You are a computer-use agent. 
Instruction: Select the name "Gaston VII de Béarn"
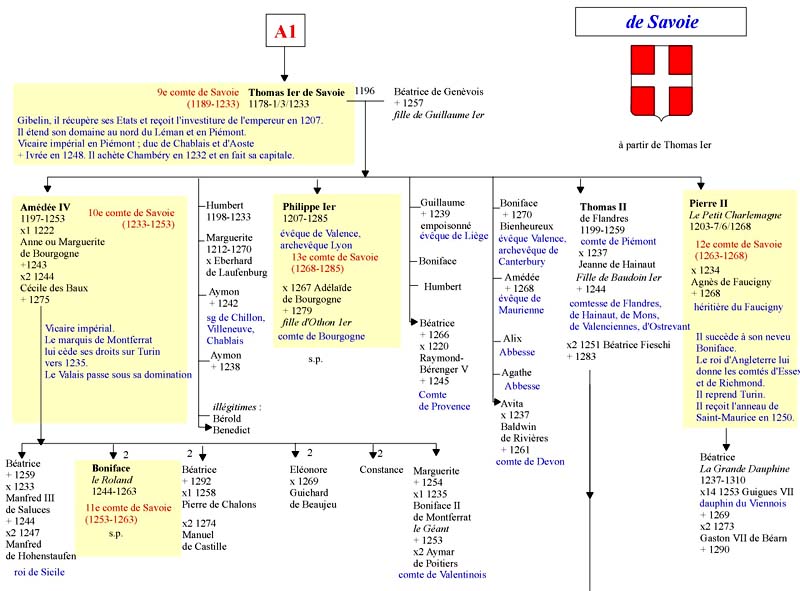743,538
